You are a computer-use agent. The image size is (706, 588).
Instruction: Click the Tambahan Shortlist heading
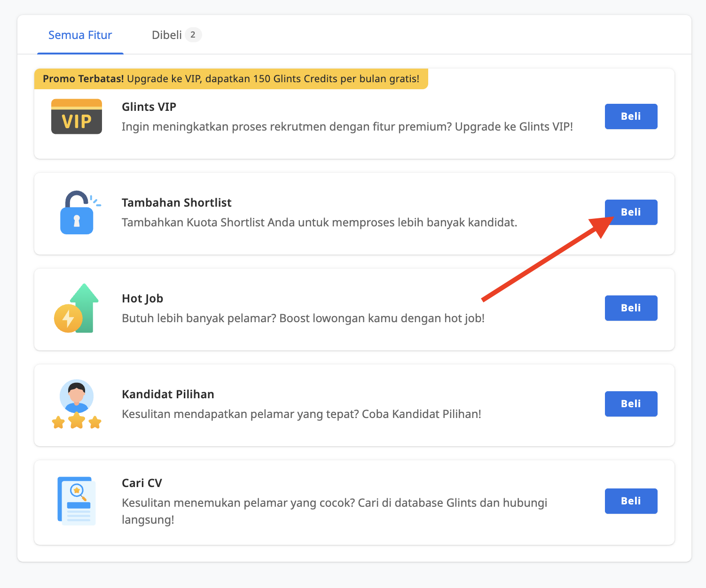(177, 203)
